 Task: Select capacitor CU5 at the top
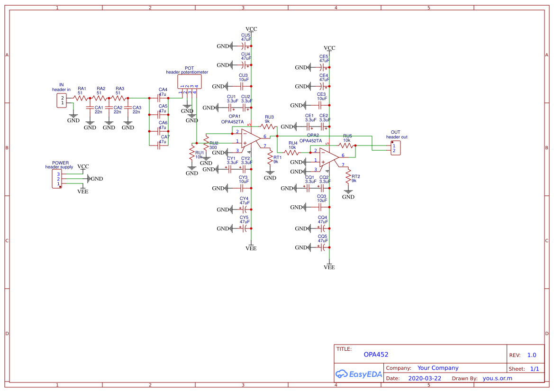pos(244,46)
